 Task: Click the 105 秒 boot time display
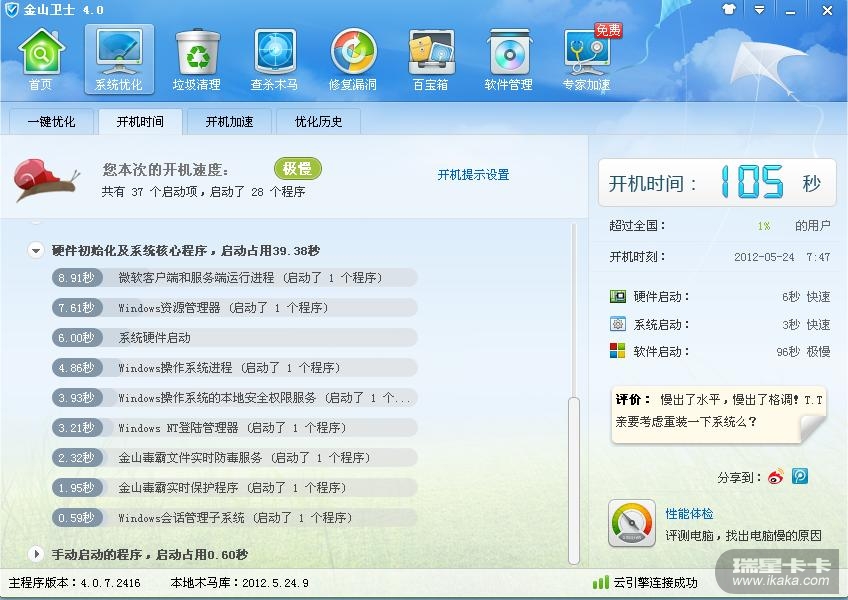point(717,183)
